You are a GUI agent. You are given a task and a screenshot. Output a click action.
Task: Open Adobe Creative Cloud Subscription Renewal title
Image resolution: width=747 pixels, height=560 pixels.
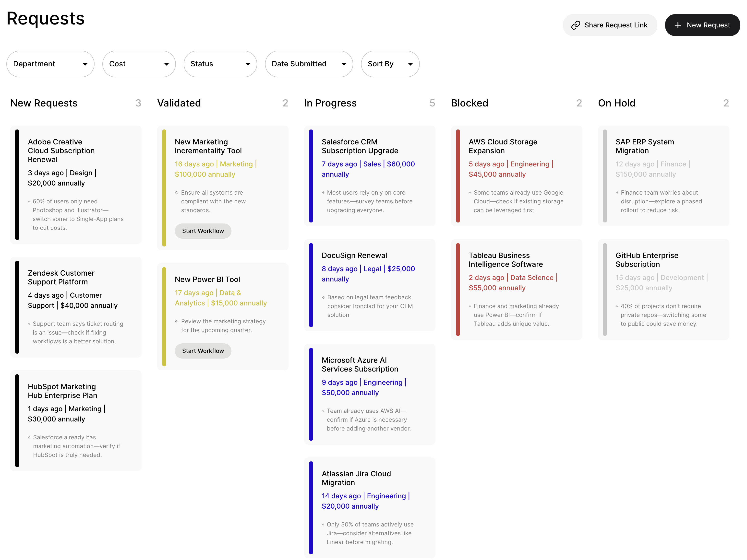[x=61, y=151]
